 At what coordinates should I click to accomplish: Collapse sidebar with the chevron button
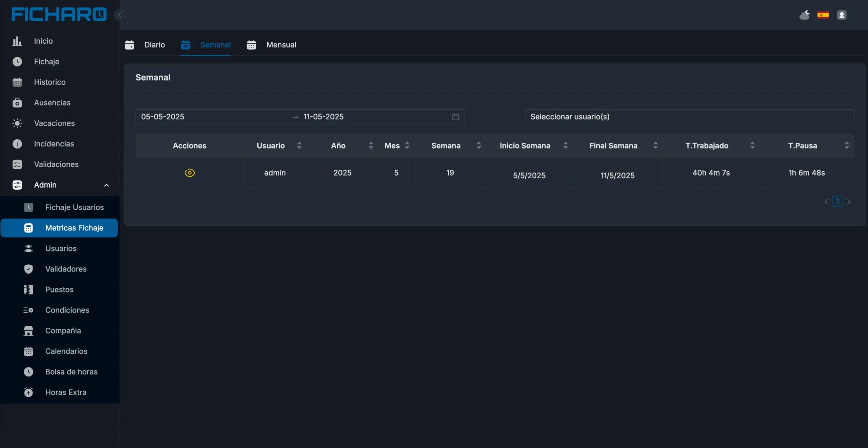[x=120, y=15]
